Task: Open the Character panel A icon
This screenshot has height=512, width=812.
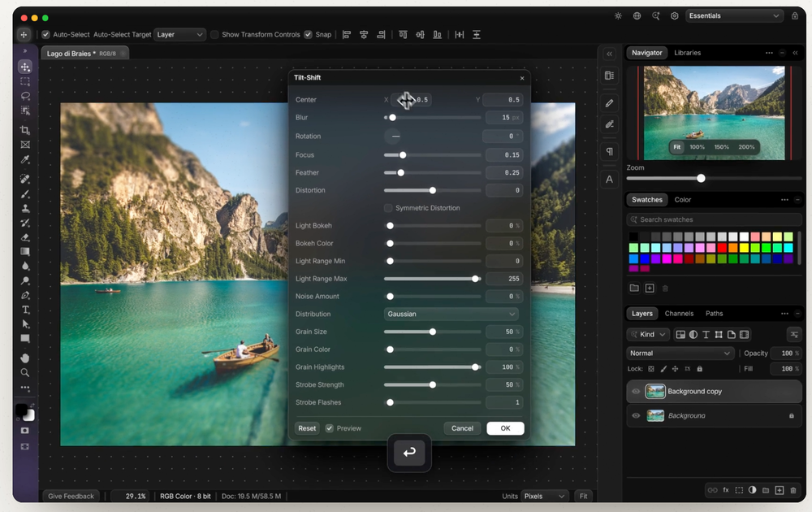Action: pos(610,180)
